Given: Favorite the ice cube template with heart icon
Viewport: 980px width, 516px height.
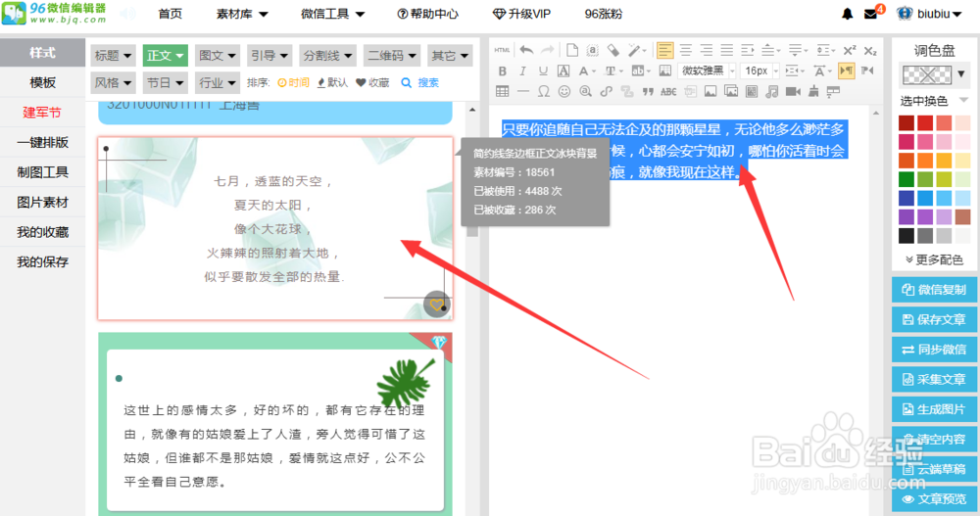Looking at the screenshot, I should (436, 305).
